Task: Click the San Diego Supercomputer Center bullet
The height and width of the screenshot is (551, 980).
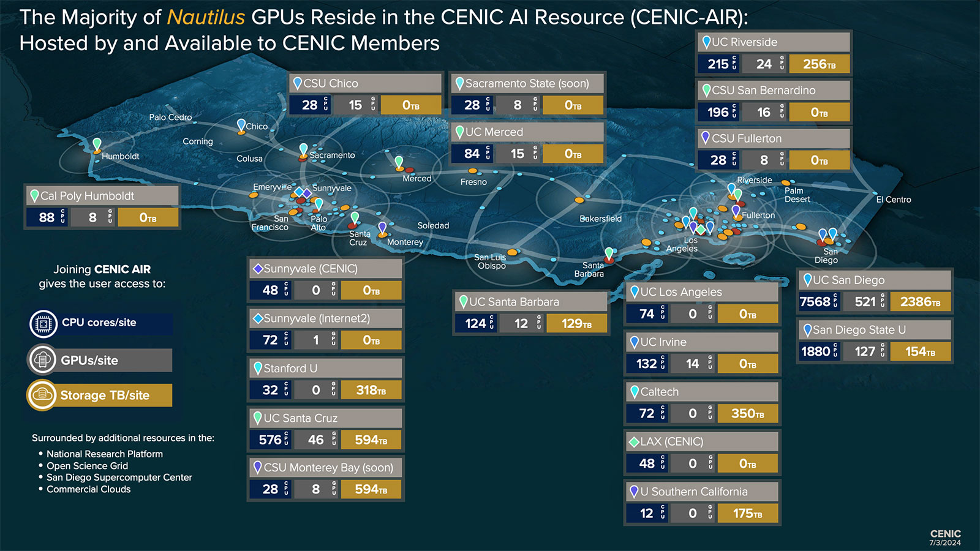Action: [119, 478]
